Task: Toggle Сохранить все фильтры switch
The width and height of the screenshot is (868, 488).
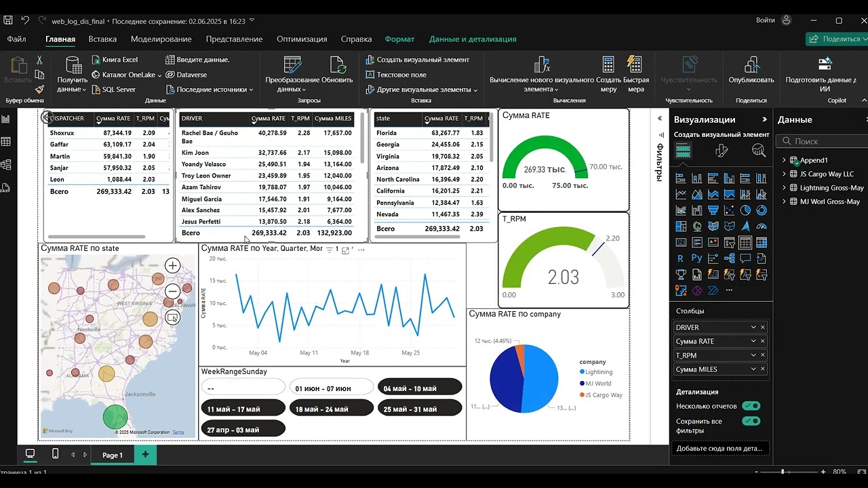Action: click(x=751, y=421)
